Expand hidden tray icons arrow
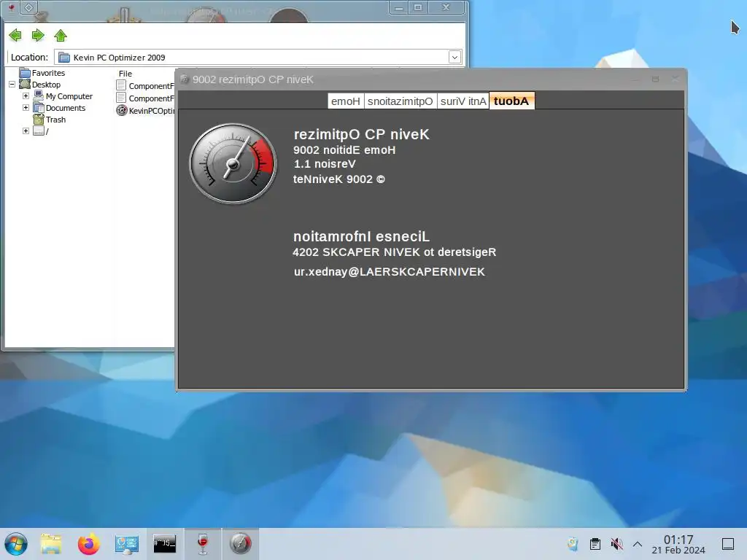 (x=638, y=544)
